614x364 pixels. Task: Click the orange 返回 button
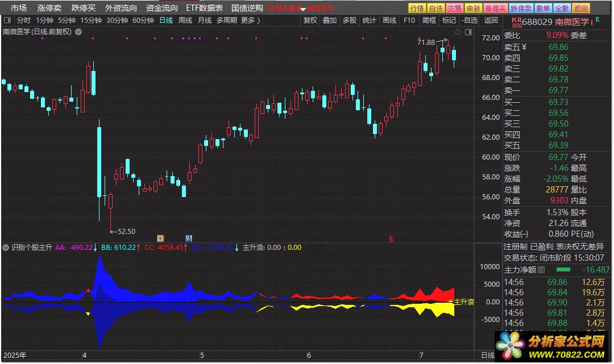(580, 8)
